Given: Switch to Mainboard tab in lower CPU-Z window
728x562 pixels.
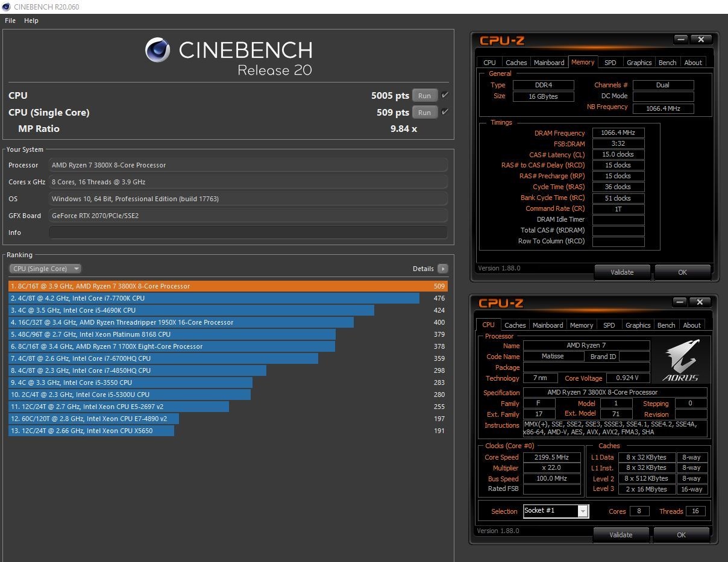Looking at the screenshot, I should point(548,325).
